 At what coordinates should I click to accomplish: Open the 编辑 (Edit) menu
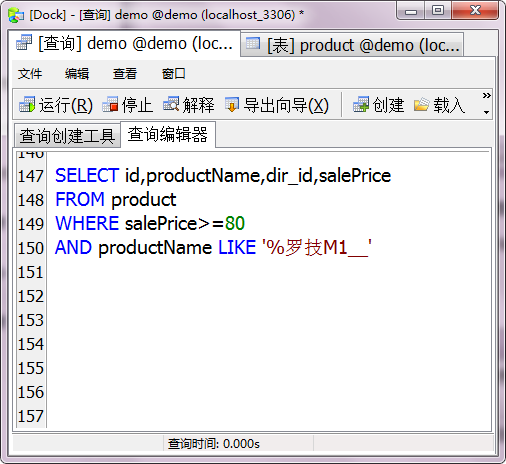(x=77, y=74)
